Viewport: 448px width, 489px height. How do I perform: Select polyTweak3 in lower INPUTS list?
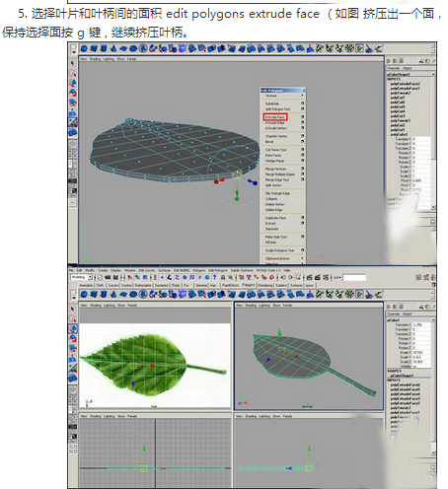coord(401,407)
